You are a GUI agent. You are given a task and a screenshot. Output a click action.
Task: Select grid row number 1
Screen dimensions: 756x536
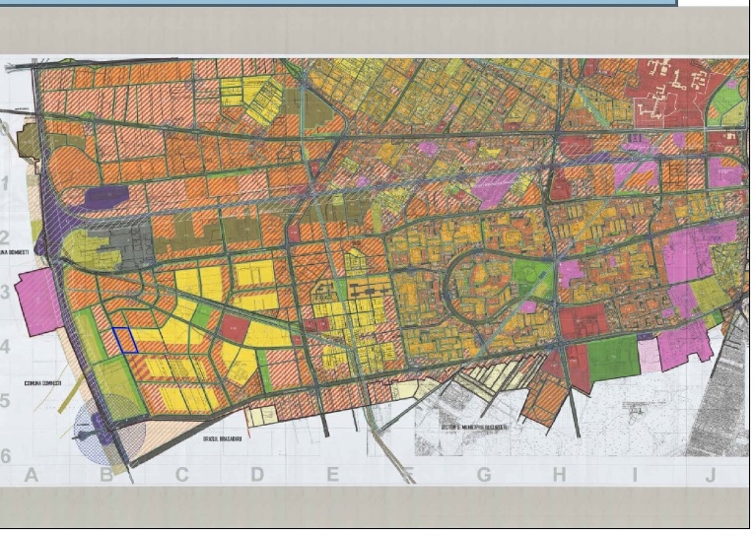[6, 184]
